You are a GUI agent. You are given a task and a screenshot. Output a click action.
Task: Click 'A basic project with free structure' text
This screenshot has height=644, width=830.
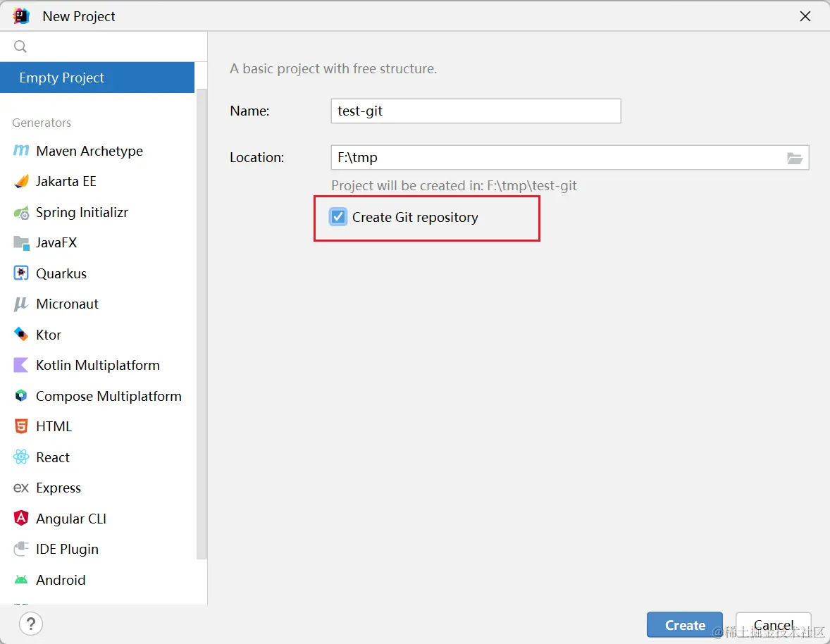click(333, 69)
